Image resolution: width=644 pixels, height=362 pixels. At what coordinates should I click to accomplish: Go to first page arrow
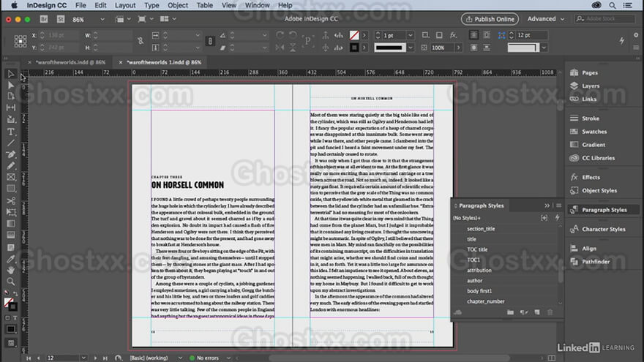[x=29, y=358]
